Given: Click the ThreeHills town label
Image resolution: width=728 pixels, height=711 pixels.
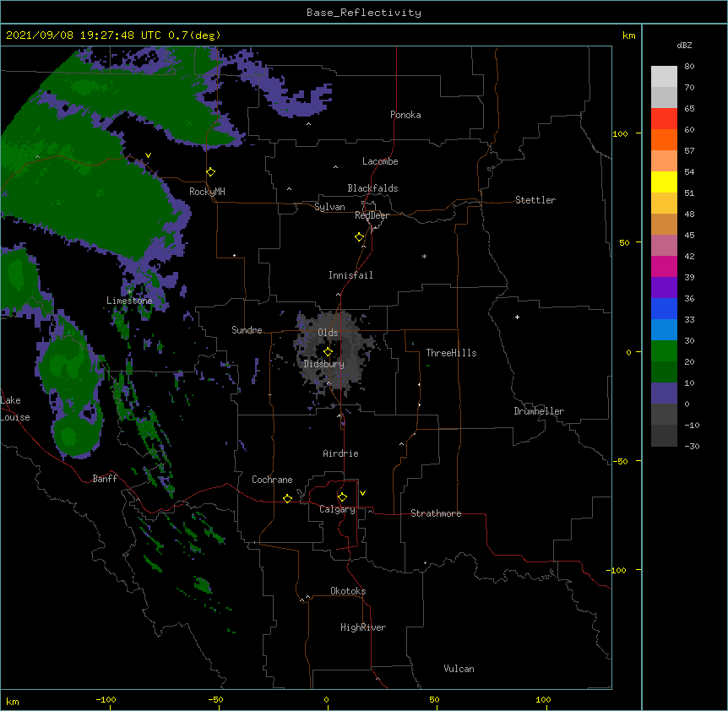Looking at the screenshot, I should click(x=451, y=353).
